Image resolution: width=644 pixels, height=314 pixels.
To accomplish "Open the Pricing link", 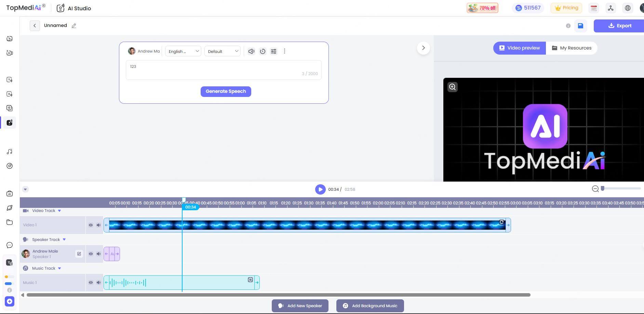I will point(566,8).
